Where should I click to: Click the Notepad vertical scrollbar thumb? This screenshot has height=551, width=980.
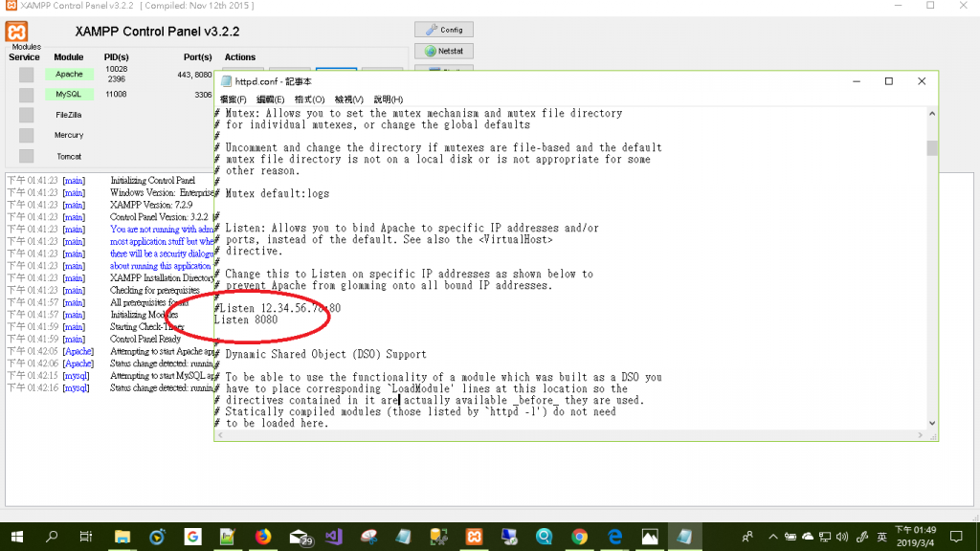[932, 148]
